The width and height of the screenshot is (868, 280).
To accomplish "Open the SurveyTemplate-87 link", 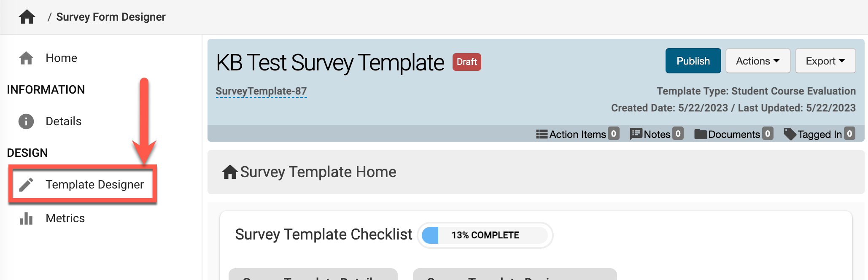I will [261, 91].
